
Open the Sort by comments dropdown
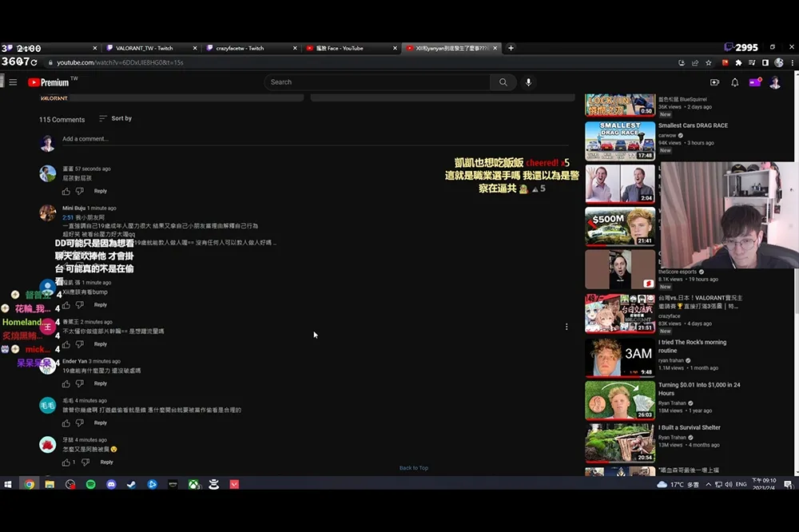(x=116, y=118)
